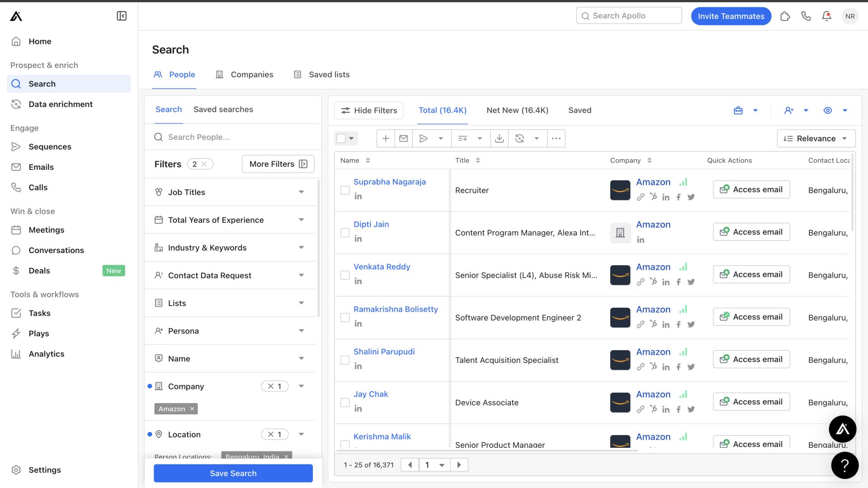The height and width of the screenshot is (488, 868).
Task: Click the edit fields toolbar icon
Action: coord(462,139)
